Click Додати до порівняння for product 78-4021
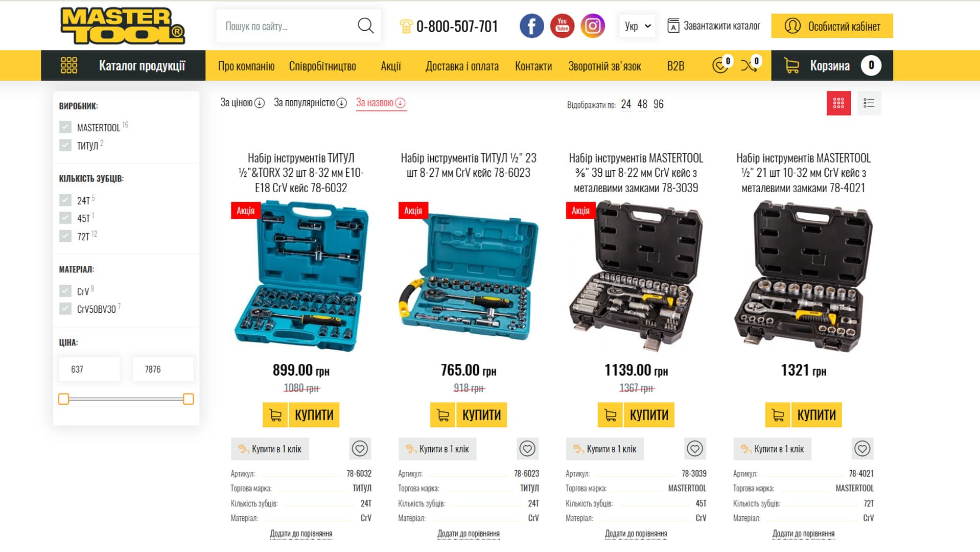This screenshot has height=552, width=980. 803,534
